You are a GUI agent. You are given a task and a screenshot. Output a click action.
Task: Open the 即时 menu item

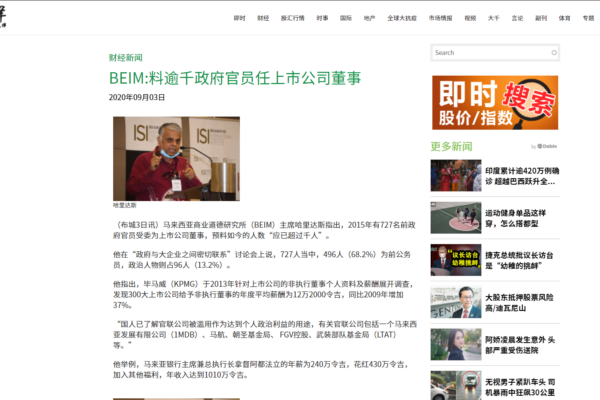[x=240, y=18]
